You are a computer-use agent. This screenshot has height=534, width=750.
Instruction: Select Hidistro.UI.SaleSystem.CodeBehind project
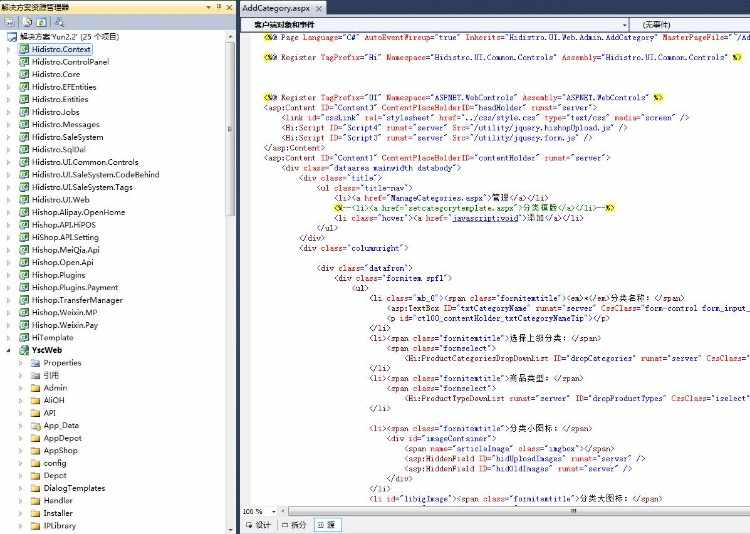coord(96,174)
